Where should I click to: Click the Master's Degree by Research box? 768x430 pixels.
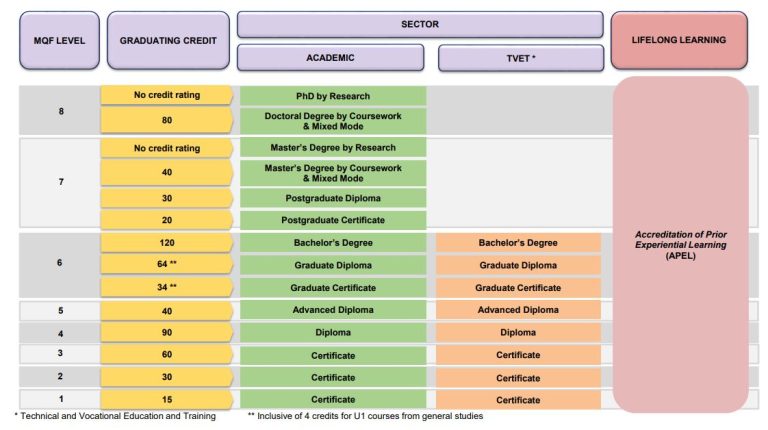point(333,148)
